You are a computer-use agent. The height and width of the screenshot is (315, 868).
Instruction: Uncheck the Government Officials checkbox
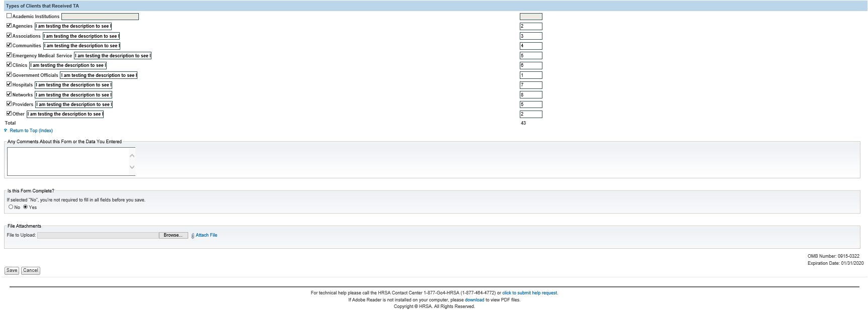click(x=9, y=75)
